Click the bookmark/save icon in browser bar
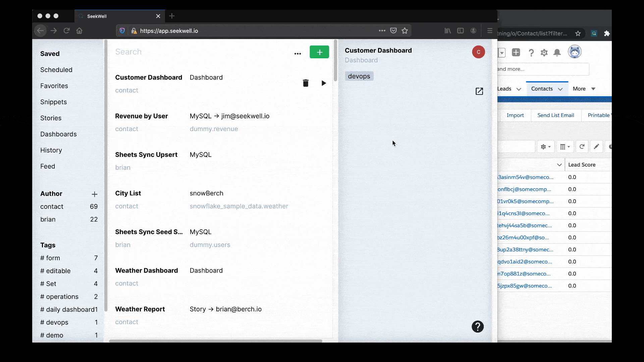The image size is (644, 362). pos(405,31)
